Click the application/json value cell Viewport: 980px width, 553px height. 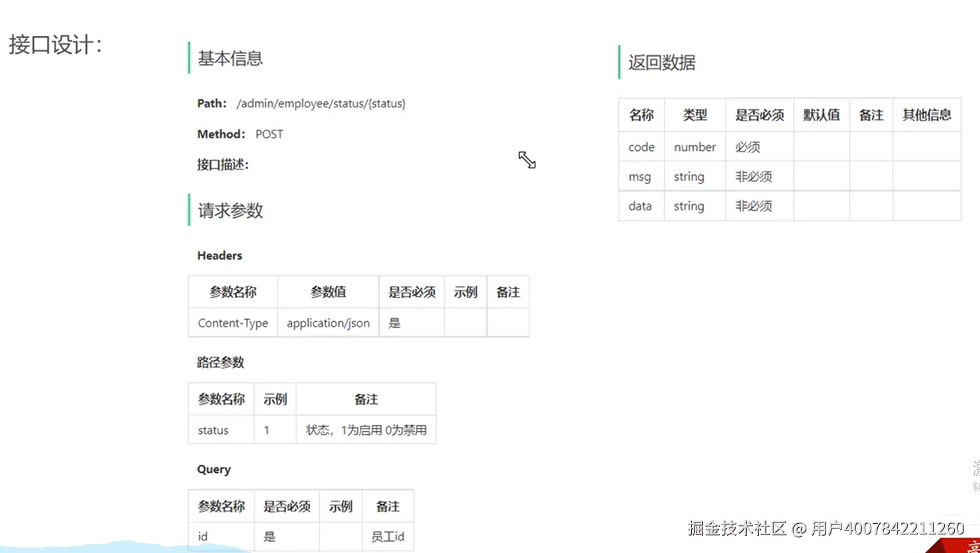(328, 323)
